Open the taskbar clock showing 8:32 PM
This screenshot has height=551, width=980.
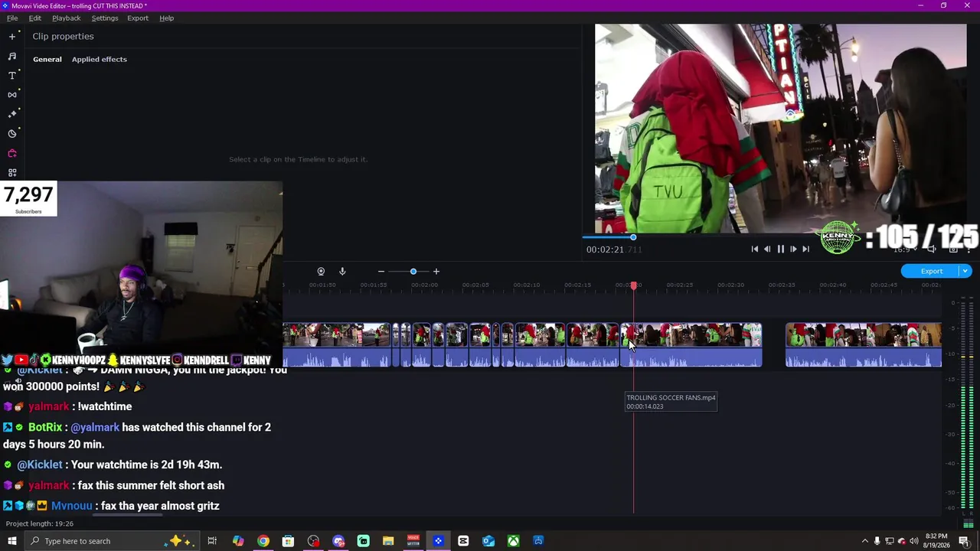936,541
